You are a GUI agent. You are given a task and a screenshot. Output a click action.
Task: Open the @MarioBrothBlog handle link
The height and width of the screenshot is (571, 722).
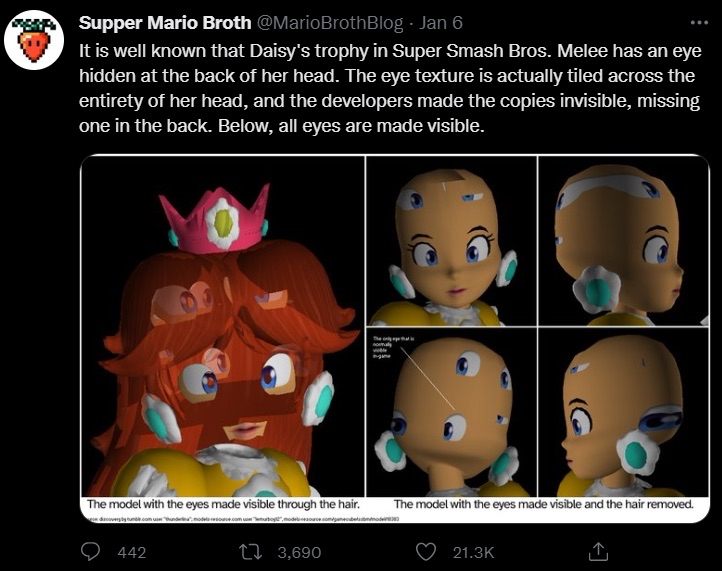coord(329,23)
